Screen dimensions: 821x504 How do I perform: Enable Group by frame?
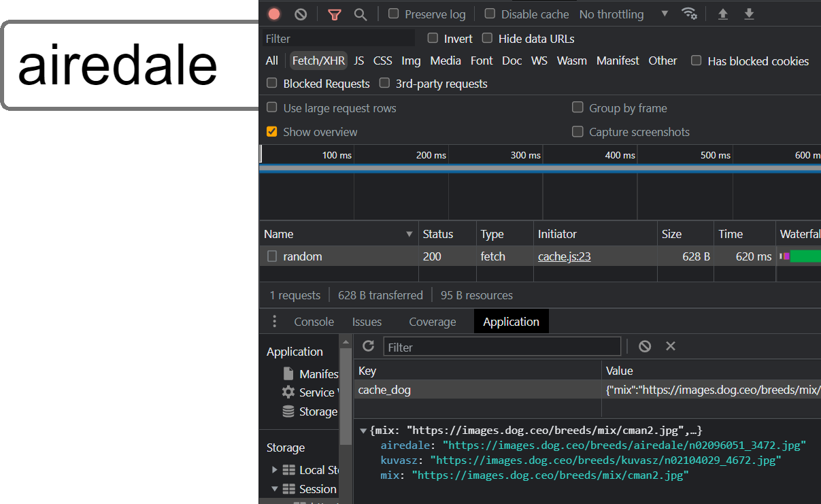577,107
